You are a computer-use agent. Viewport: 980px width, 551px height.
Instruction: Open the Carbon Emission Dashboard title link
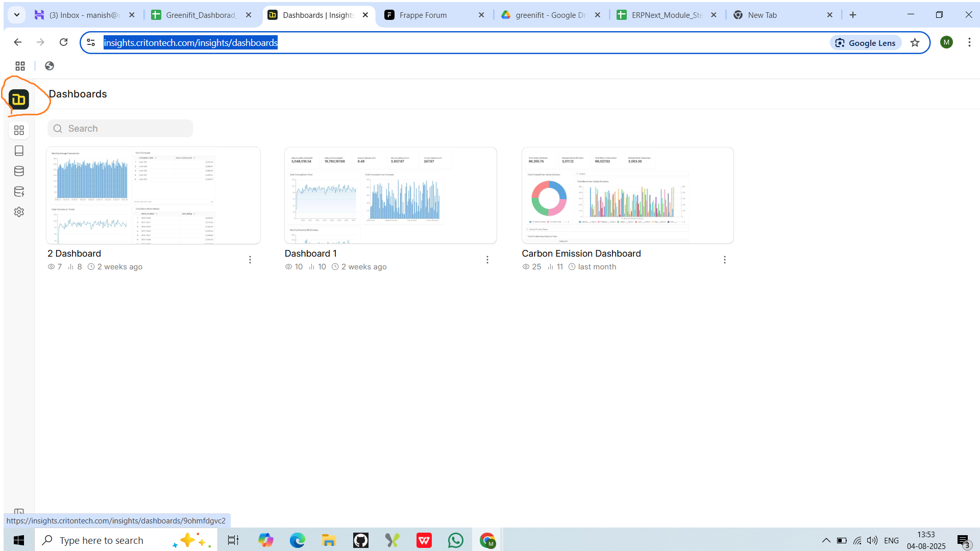point(581,254)
